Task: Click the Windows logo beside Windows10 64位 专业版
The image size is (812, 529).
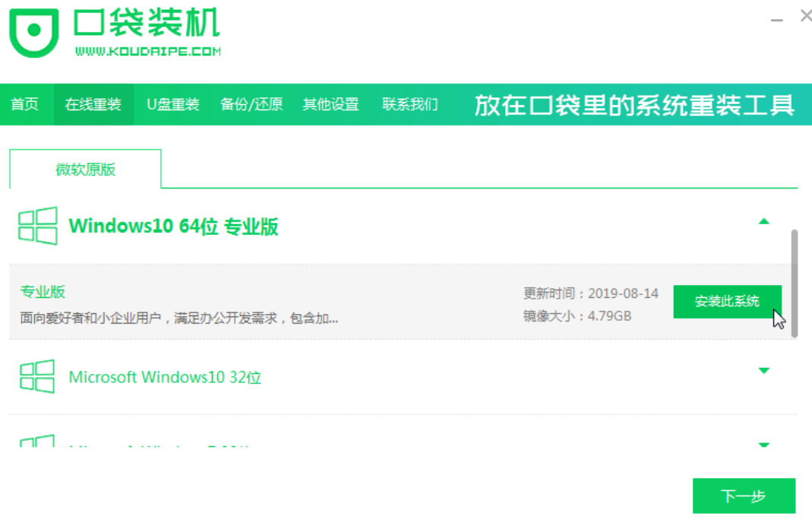Action: point(38,226)
